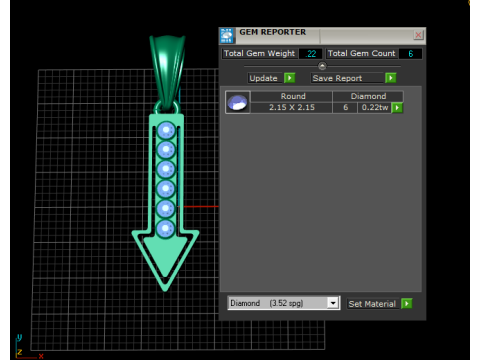
Task: Click the Total Gem Count value 6
Action: [410, 54]
